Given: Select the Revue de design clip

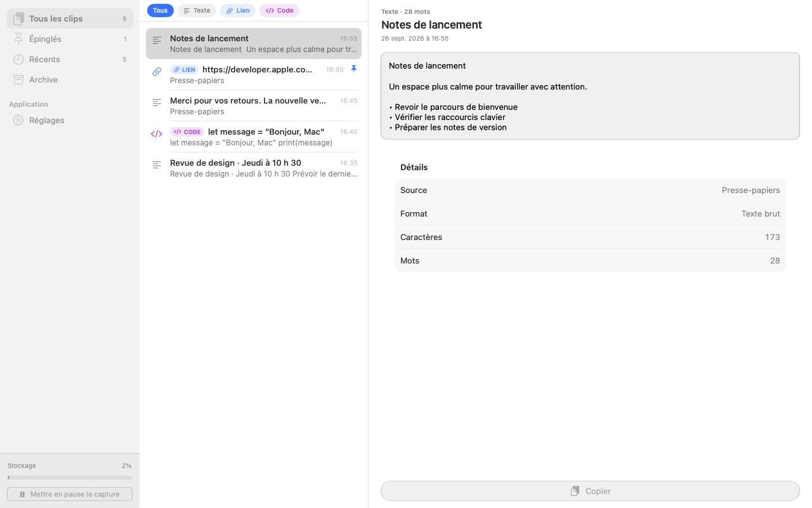Looking at the screenshot, I should coord(254,168).
